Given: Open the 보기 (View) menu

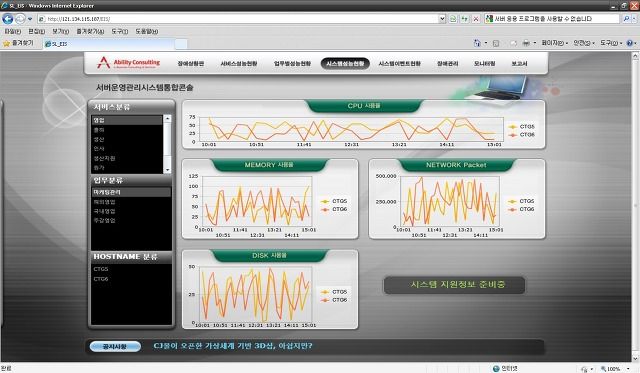Looking at the screenshot, I should pyautogui.click(x=60, y=31).
